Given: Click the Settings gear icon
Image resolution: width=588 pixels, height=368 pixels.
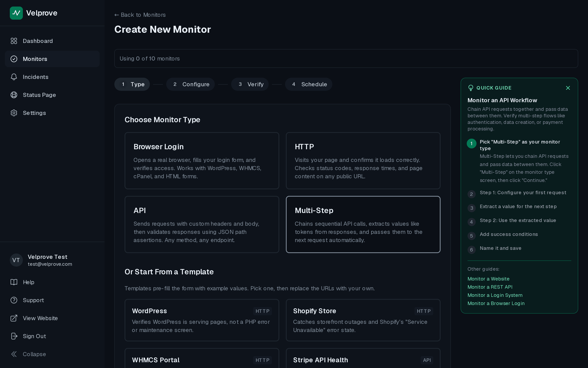Looking at the screenshot, I should coord(14,113).
